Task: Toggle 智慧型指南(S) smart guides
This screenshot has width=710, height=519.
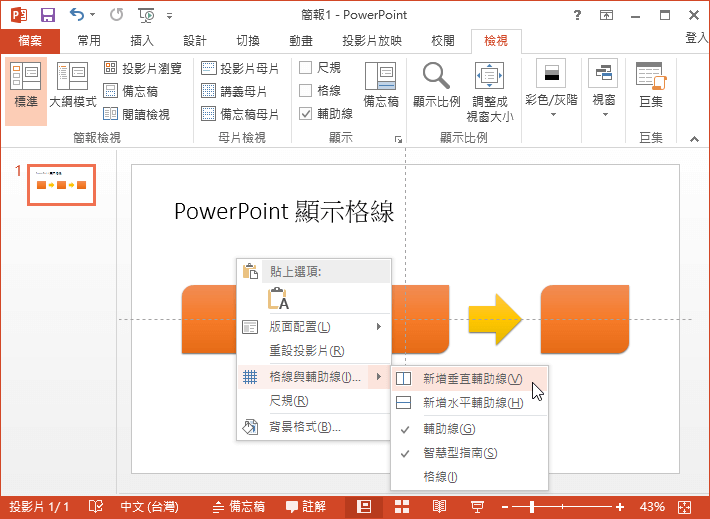Action: click(x=469, y=453)
